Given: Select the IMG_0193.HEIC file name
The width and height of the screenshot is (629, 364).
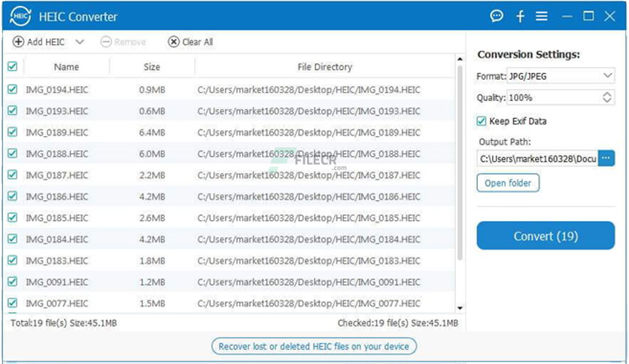Looking at the screenshot, I should coord(57,111).
